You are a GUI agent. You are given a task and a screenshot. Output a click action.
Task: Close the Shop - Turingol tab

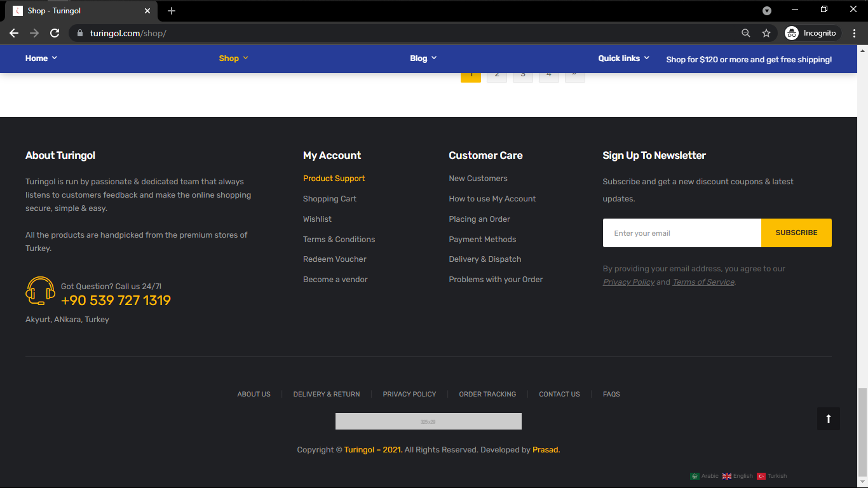(x=147, y=11)
